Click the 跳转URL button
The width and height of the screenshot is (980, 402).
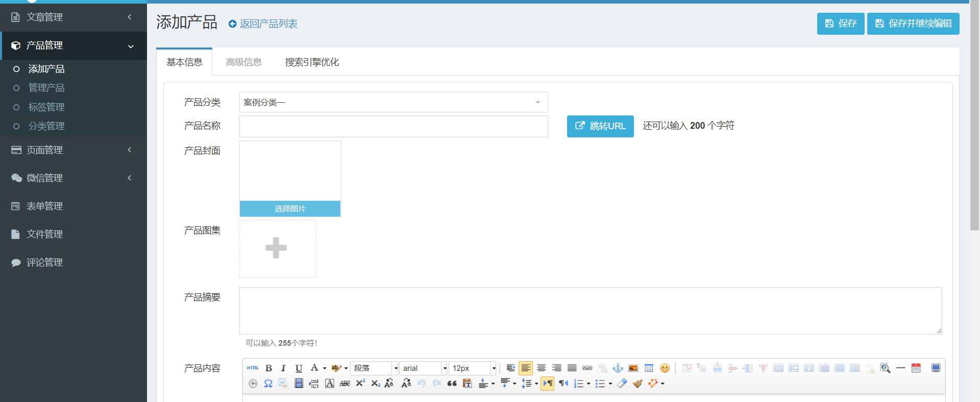coord(600,126)
